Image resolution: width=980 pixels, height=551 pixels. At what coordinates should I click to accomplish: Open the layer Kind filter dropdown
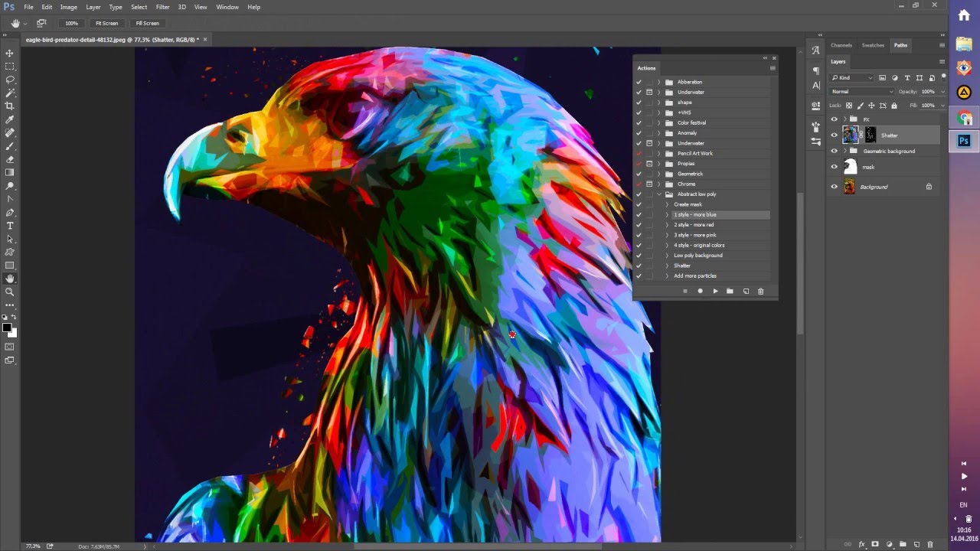pos(852,77)
